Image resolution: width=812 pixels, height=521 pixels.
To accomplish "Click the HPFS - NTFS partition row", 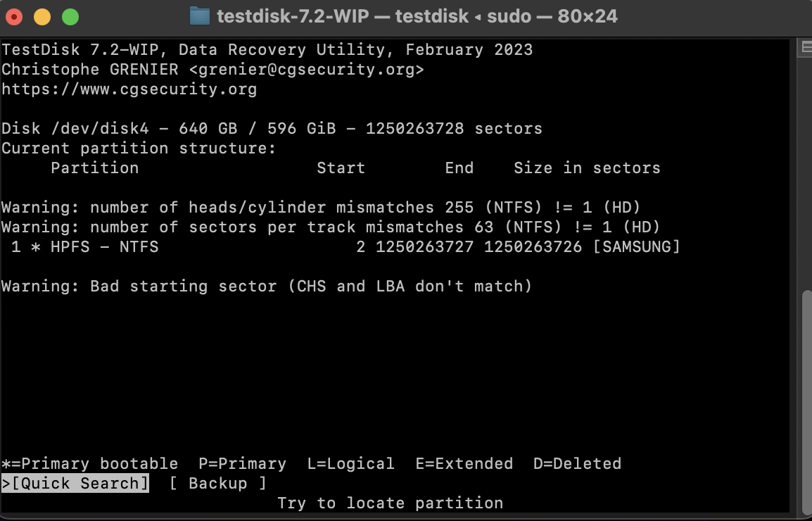I will [341, 246].
